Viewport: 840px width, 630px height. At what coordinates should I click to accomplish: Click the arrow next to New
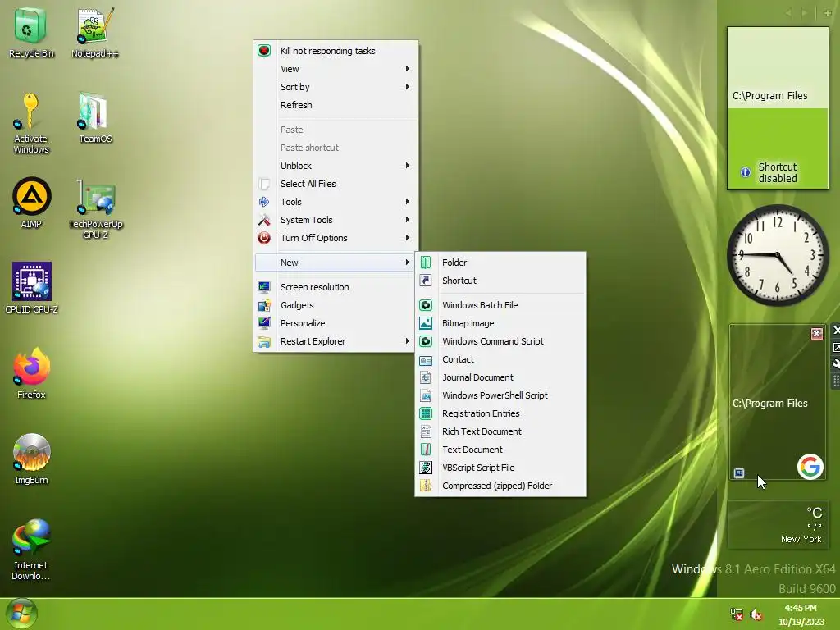tap(408, 262)
